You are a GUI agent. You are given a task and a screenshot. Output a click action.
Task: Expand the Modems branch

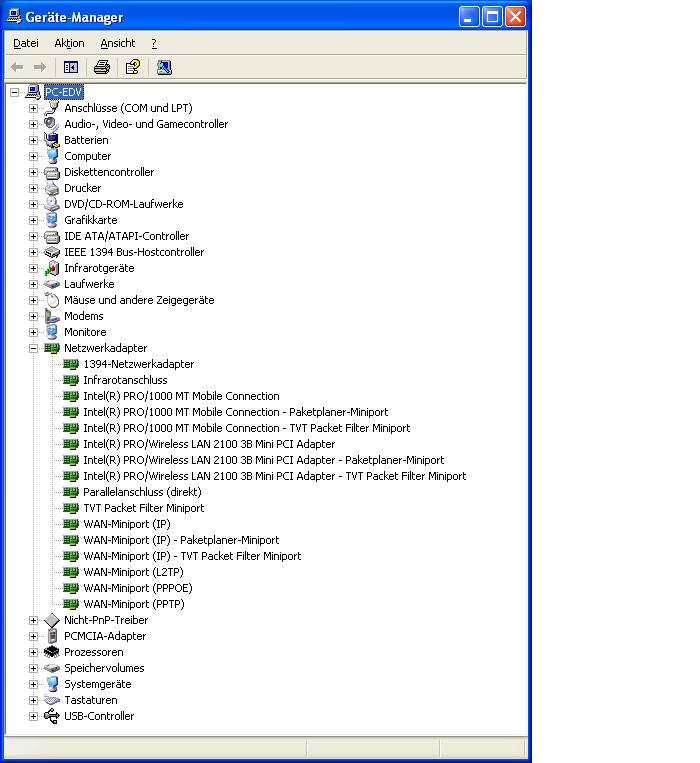[33, 316]
